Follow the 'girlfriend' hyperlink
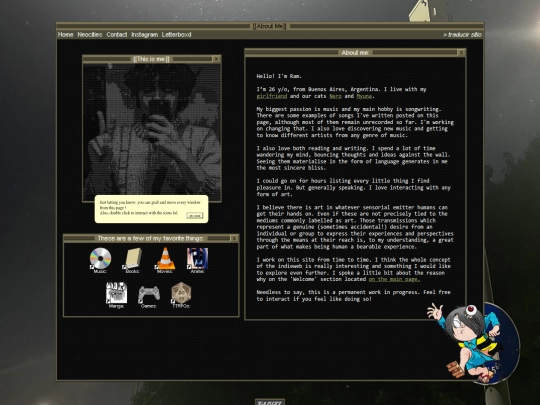The width and height of the screenshot is (540, 405). (x=272, y=96)
